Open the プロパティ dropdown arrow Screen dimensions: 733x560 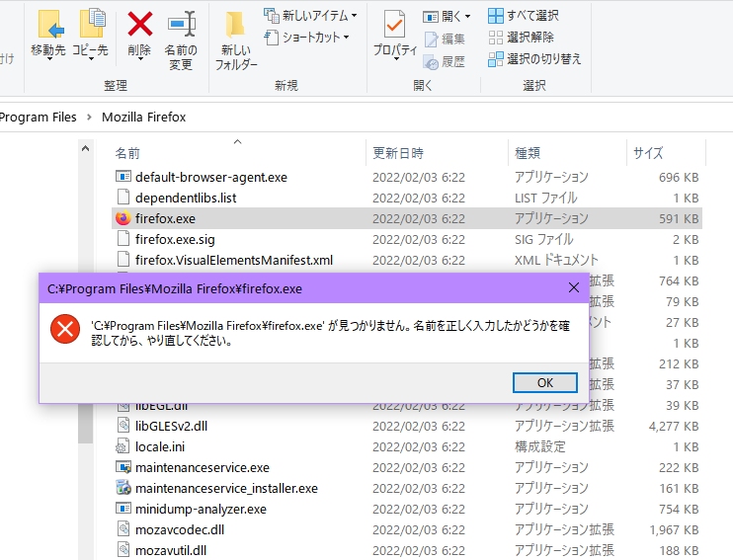click(x=395, y=59)
